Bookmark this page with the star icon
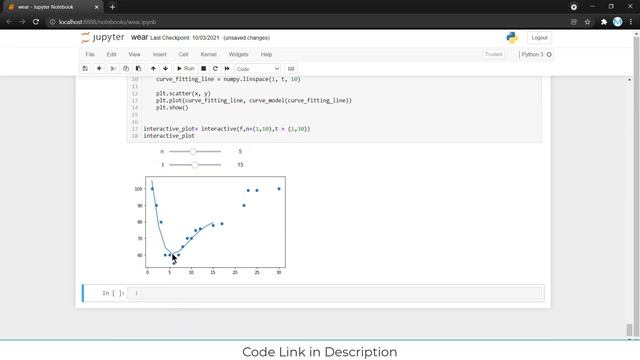 click(x=587, y=22)
